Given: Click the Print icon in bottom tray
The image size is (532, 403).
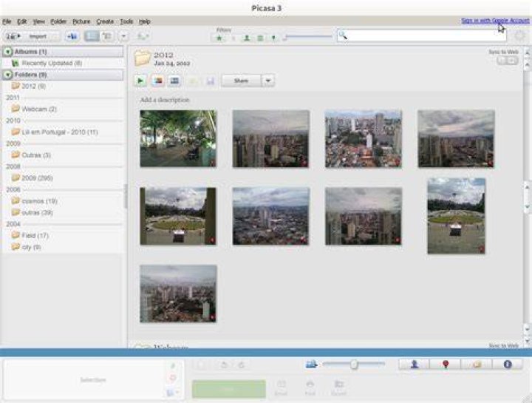Looking at the screenshot, I should click(x=310, y=387).
